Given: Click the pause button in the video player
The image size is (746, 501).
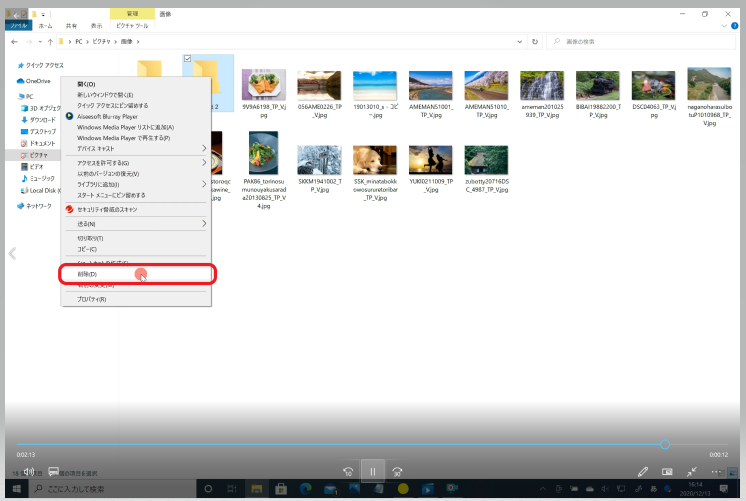Looking at the screenshot, I should click(x=372, y=471).
